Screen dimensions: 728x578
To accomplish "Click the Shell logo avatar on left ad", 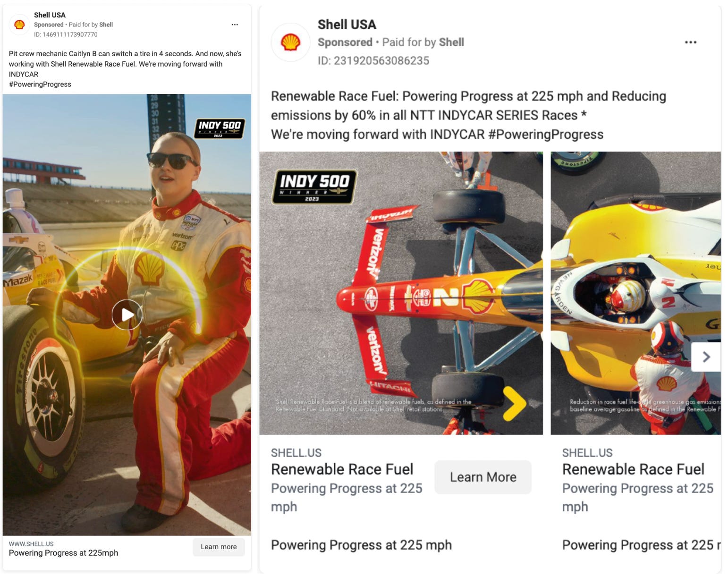I will (x=19, y=25).
